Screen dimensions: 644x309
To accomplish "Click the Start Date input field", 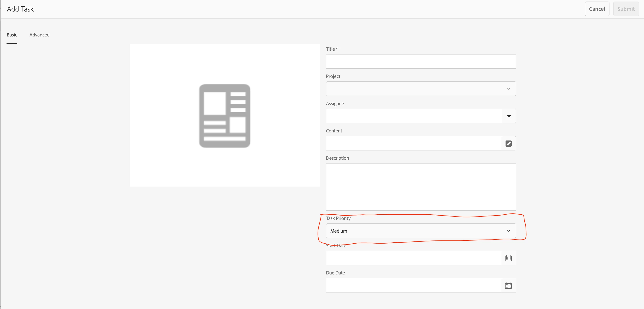I will [413, 258].
